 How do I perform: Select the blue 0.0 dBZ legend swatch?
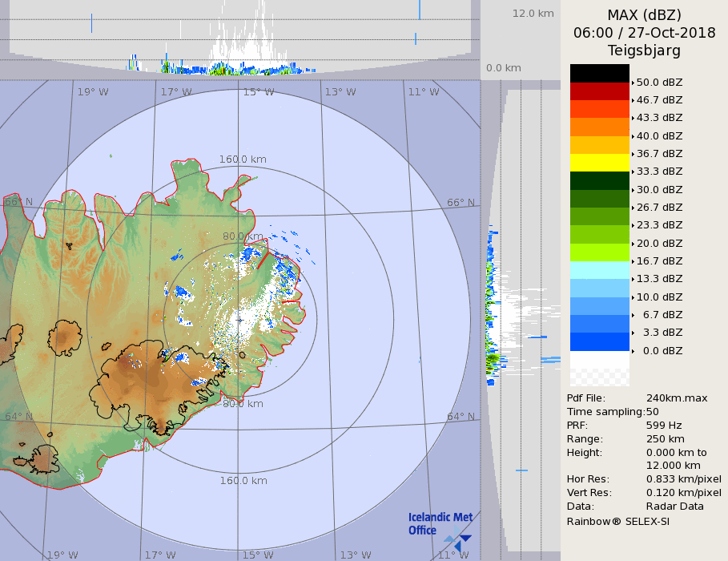point(599,342)
